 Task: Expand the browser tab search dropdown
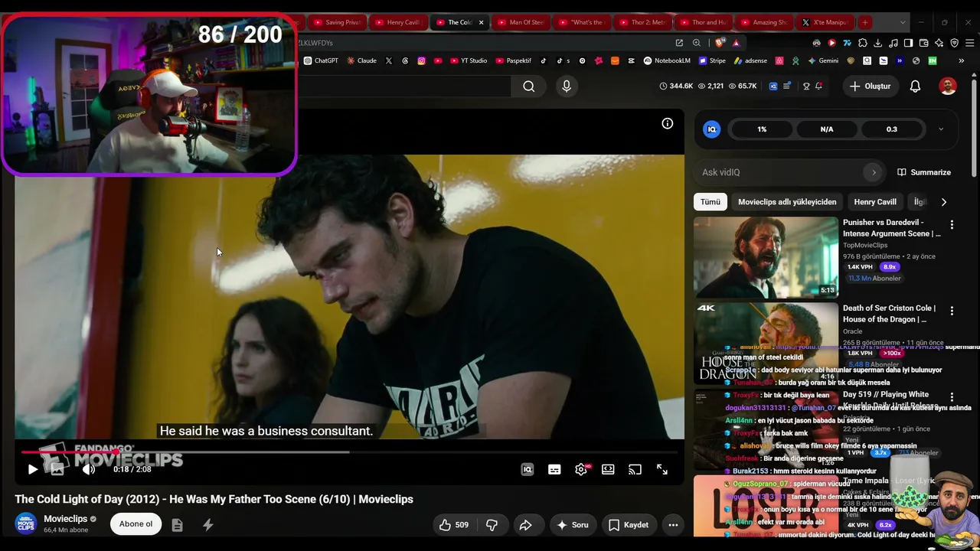pyautogui.click(x=903, y=22)
